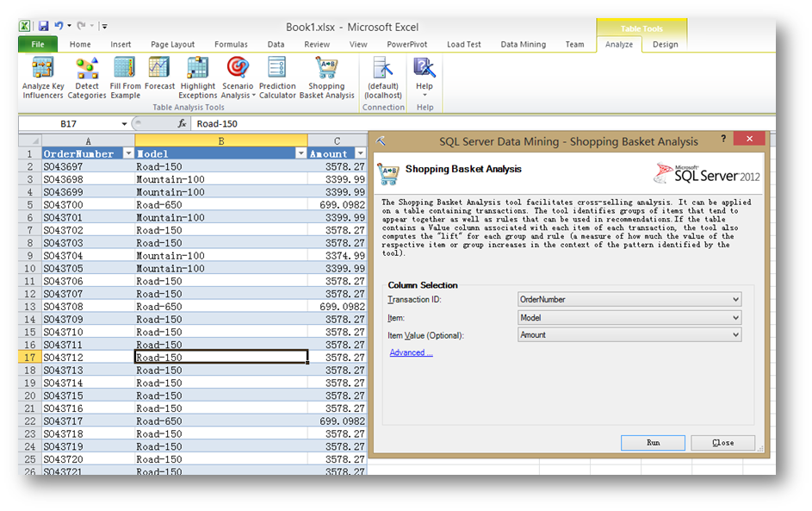Open the Advanced link
Image resolution: width=812 pixels, height=511 pixels.
[x=412, y=352]
